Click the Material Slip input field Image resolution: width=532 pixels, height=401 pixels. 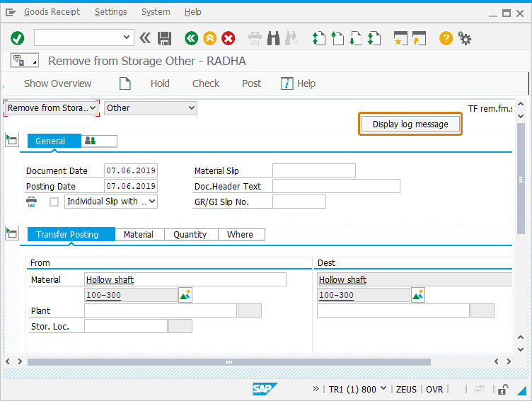tap(314, 170)
